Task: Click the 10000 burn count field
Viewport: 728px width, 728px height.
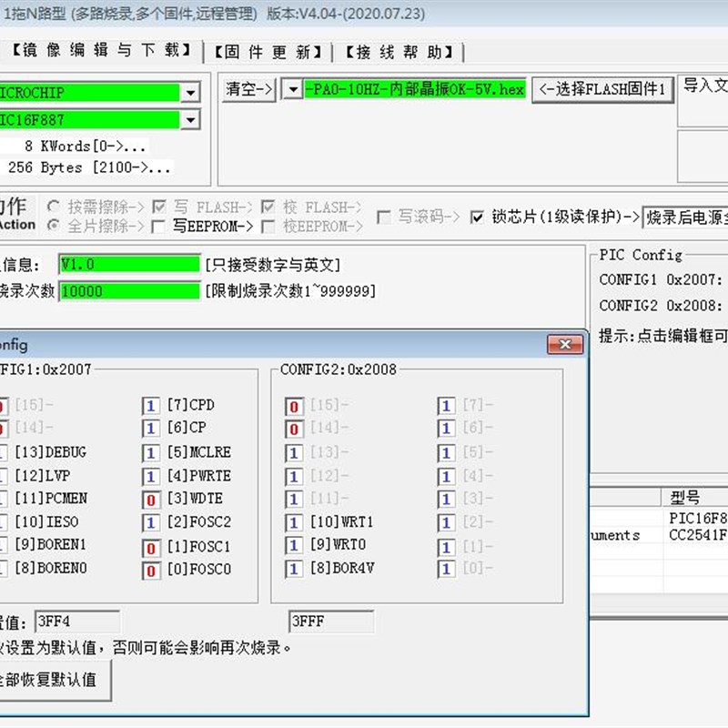Action: (x=129, y=291)
